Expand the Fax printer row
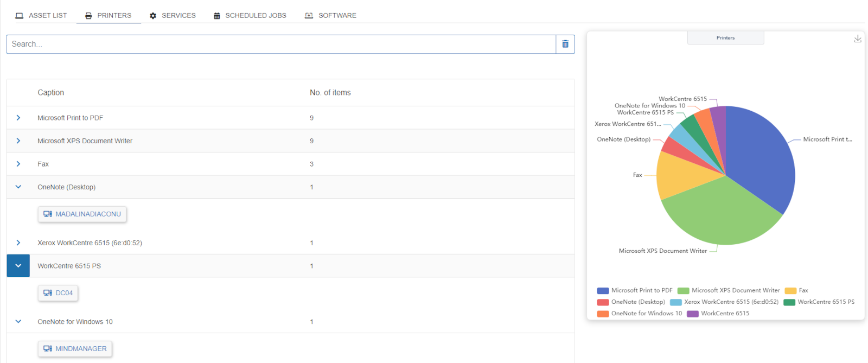This screenshot has width=868, height=363. [18, 164]
